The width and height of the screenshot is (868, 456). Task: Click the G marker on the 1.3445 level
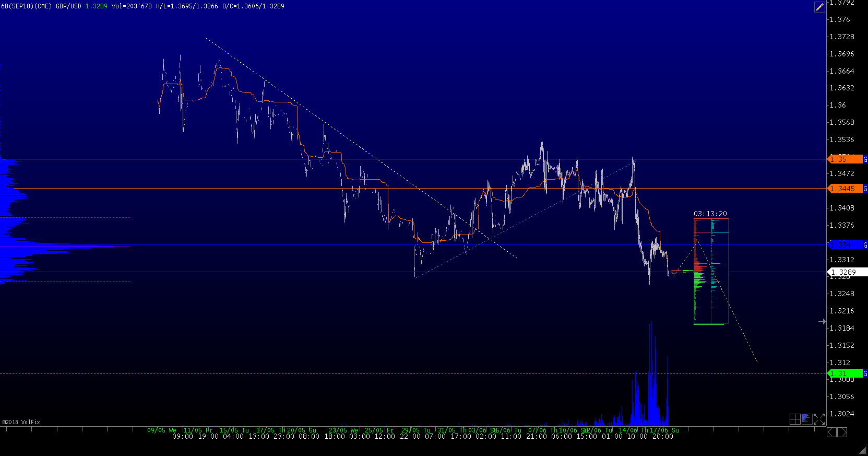[x=865, y=189]
